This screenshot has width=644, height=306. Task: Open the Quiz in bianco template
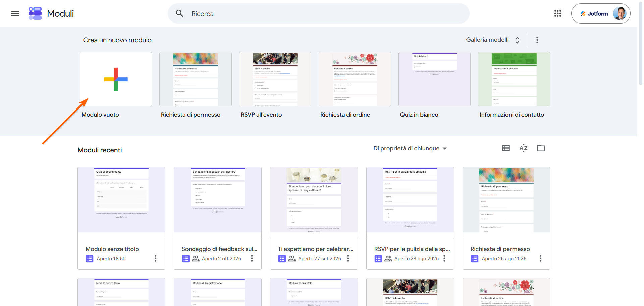(x=434, y=79)
